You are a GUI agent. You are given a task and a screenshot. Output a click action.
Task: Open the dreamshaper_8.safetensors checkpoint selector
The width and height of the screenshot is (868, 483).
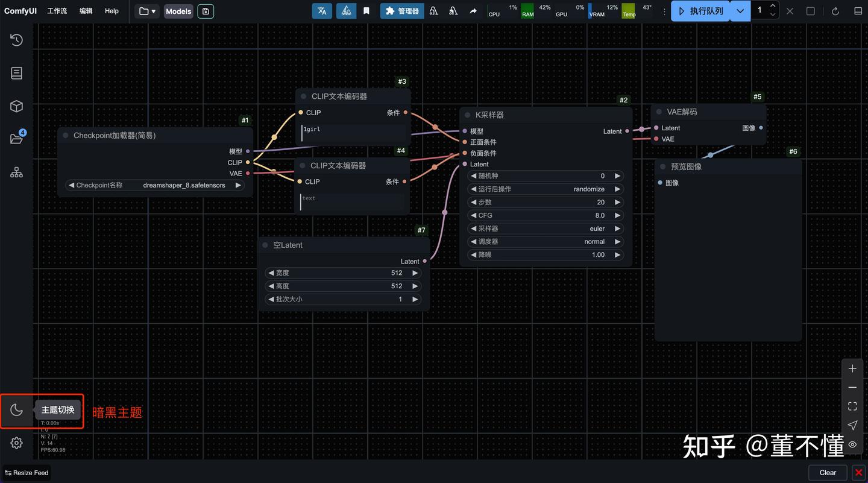[156, 185]
